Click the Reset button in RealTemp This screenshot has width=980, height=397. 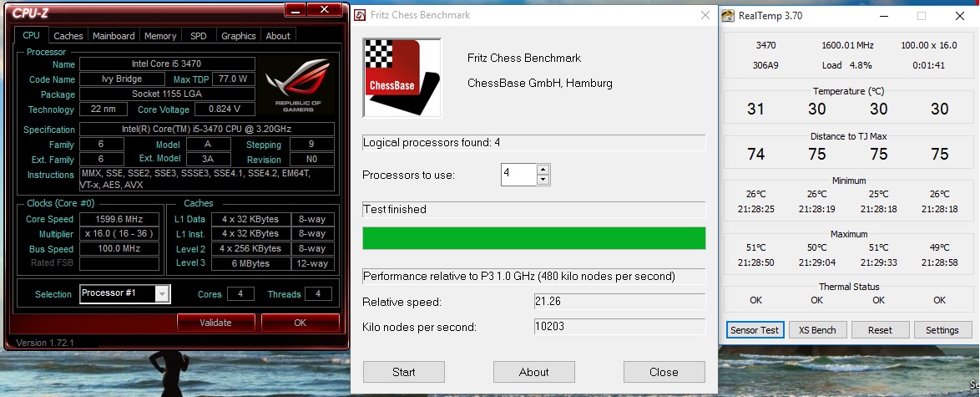(880, 330)
